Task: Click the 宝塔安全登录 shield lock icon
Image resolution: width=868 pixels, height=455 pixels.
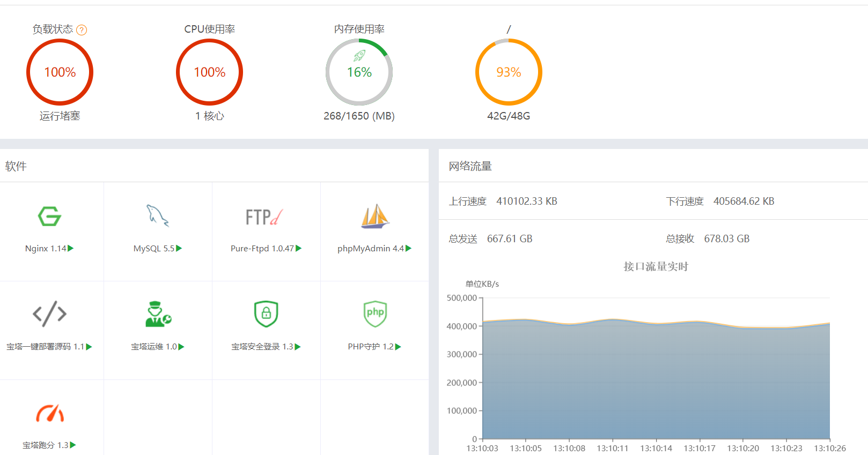Action: 266,314
